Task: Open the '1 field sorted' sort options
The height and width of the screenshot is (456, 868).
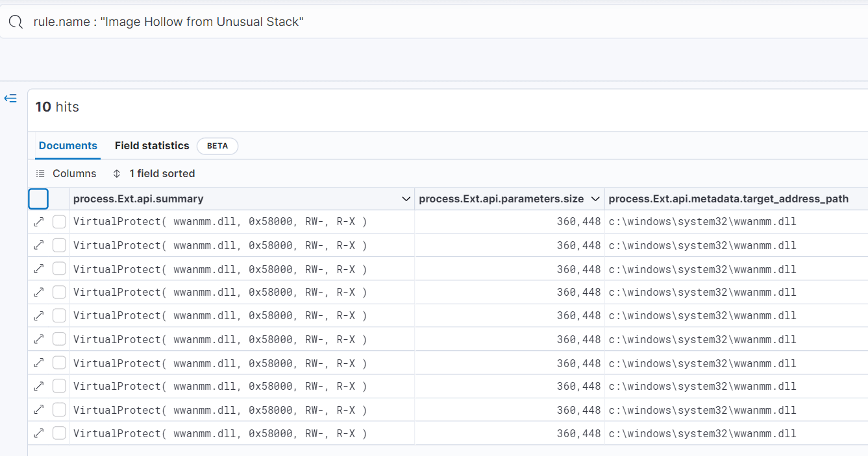Action: 154,174
